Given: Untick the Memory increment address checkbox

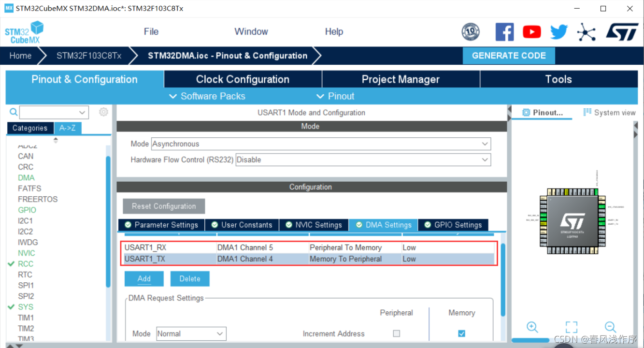Looking at the screenshot, I should pos(461,333).
